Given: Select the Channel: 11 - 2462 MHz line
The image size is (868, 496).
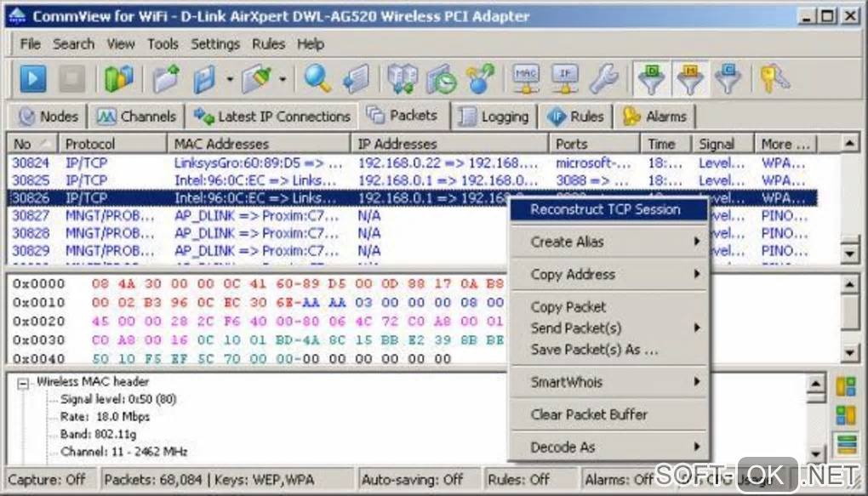Looking at the screenshot, I should [x=124, y=452].
